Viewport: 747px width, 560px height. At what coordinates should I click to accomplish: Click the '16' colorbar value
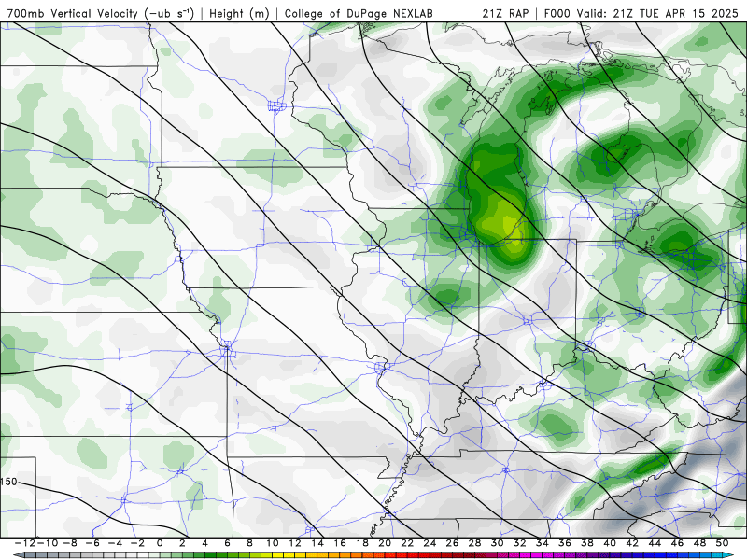tap(340, 543)
